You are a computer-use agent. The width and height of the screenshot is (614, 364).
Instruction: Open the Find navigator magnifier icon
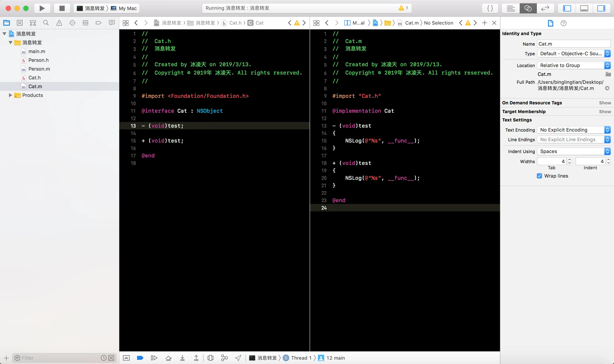(x=46, y=23)
